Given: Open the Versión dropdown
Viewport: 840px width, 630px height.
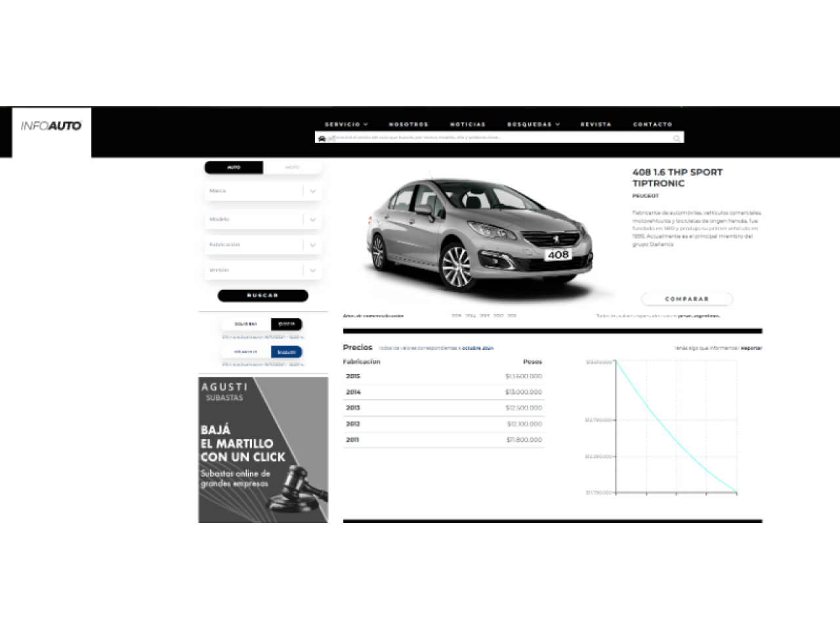Looking at the screenshot, I should coord(263,270).
